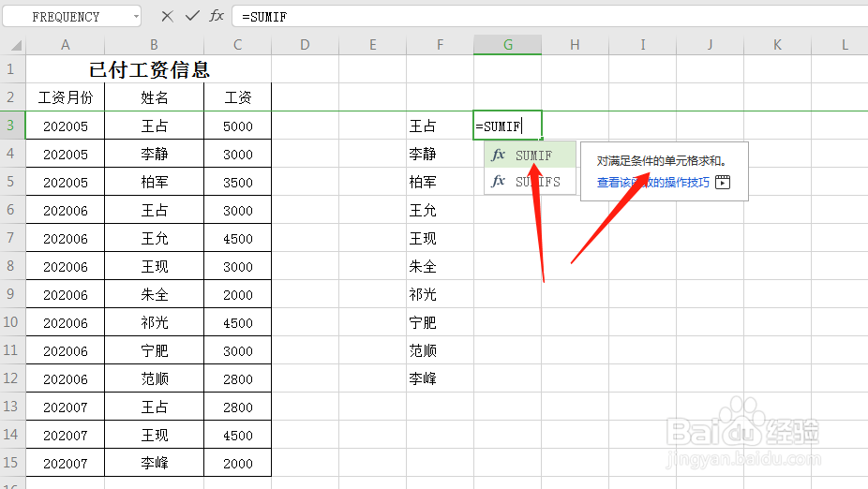The image size is (868, 489).
Task: Select column A header
Action: click(x=66, y=45)
